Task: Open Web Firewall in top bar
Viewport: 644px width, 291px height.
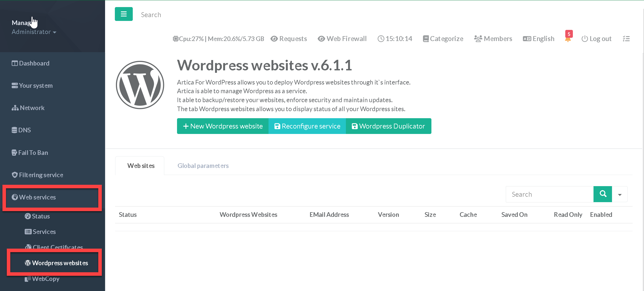Action: [x=342, y=39]
